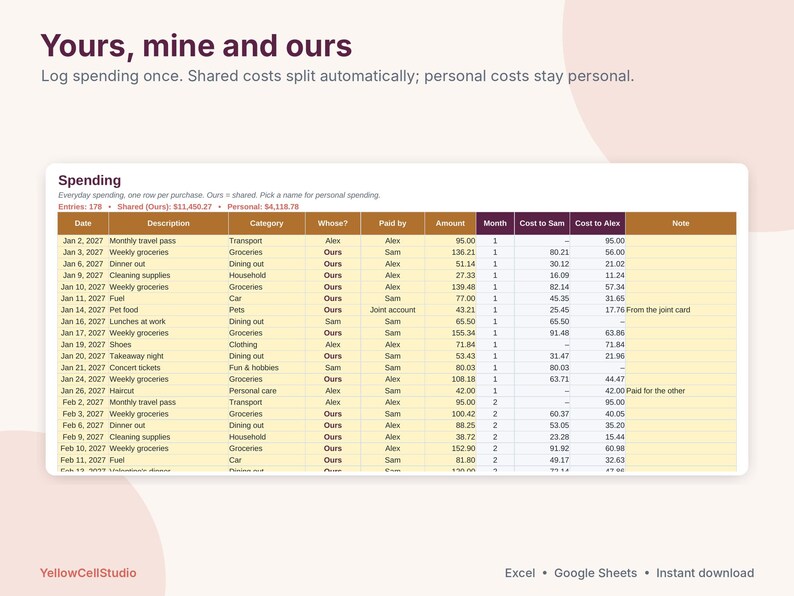
Task: Click the Paid by column header
Action: pyautogui.click(x=392, y=223)
